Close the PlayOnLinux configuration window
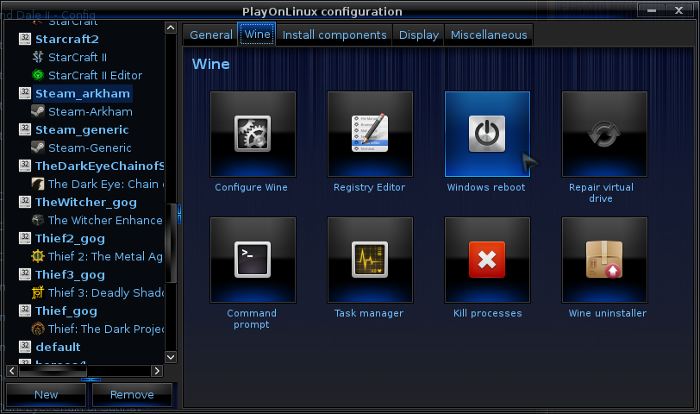This screenshot has height=414, width=700. (679, 10)
